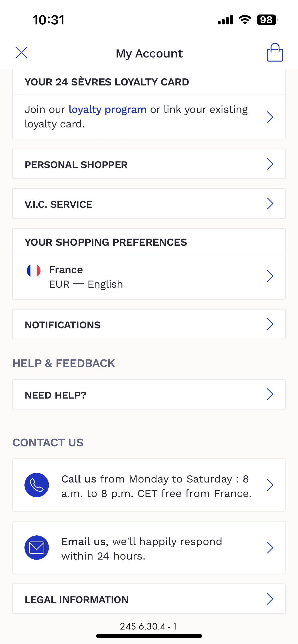
Task: Select Email us, we'll happily respond
Action: (149, 548)
